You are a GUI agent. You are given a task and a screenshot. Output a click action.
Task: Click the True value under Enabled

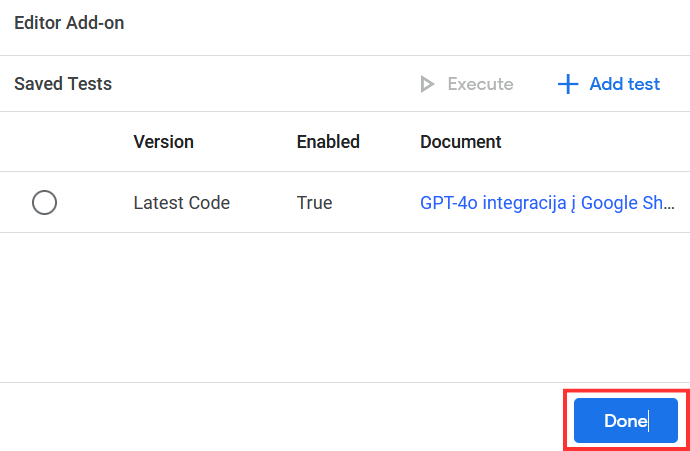[x=314, y=203]
